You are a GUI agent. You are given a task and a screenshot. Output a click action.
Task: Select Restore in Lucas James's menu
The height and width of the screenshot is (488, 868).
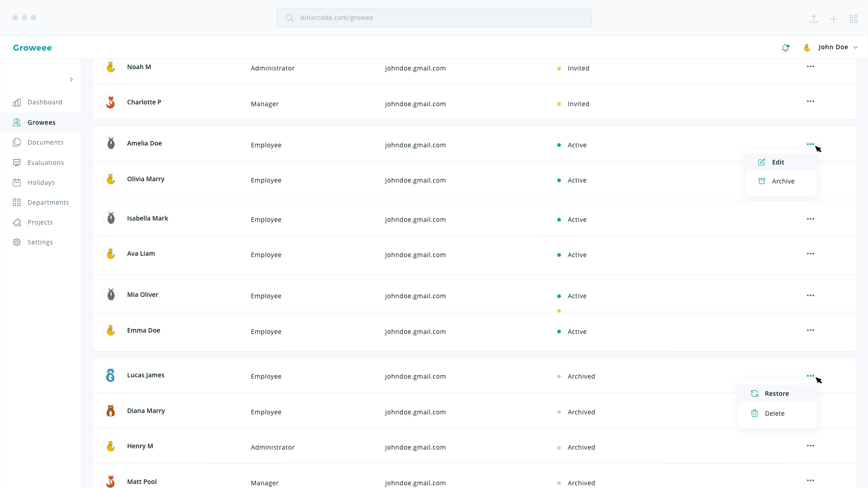776,393
